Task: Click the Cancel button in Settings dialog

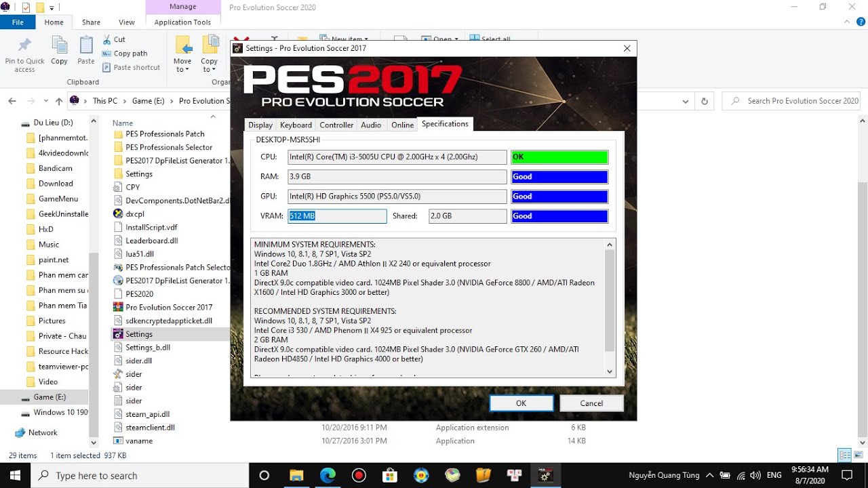Action: pyautogui.click(x=591, y=403)
